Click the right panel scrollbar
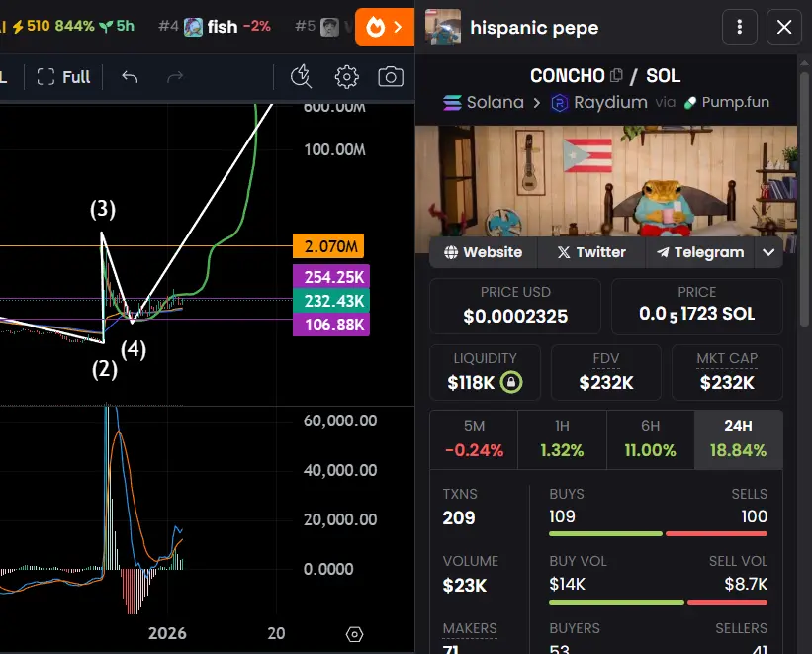The height and width of the screenshot is (654, 812). pos(804,200)
